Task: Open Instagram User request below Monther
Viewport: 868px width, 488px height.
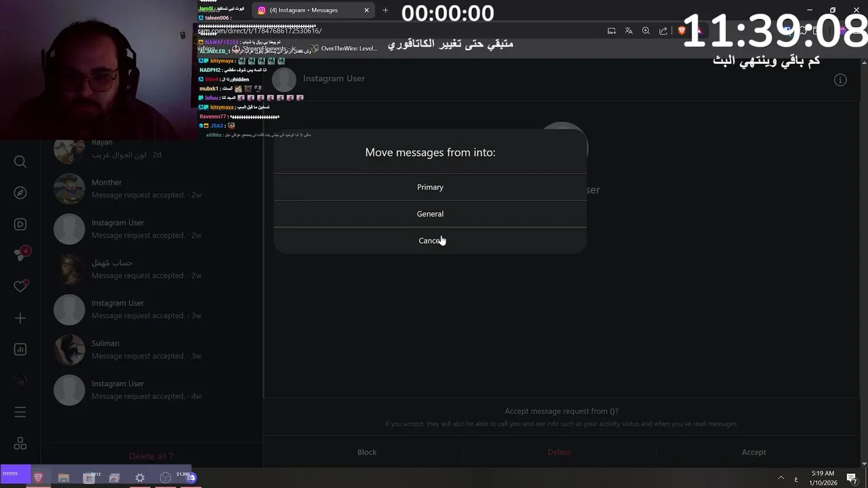Action: (151, 229)
